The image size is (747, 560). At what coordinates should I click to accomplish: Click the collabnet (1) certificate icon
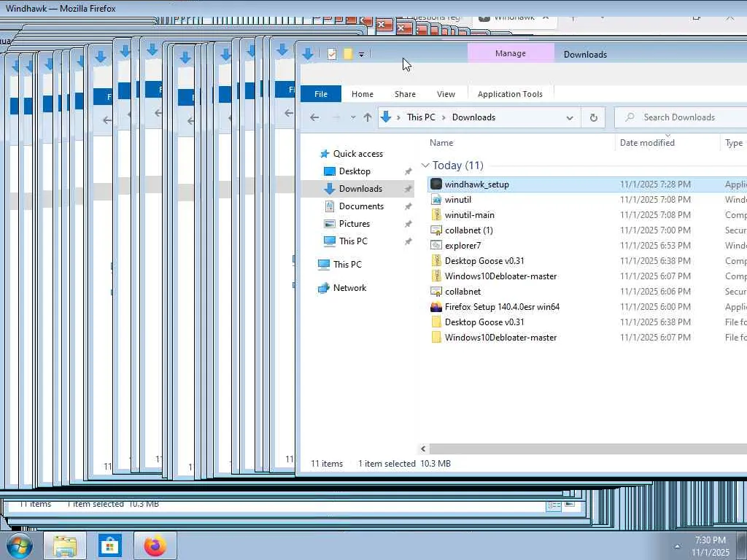(436, 230)
